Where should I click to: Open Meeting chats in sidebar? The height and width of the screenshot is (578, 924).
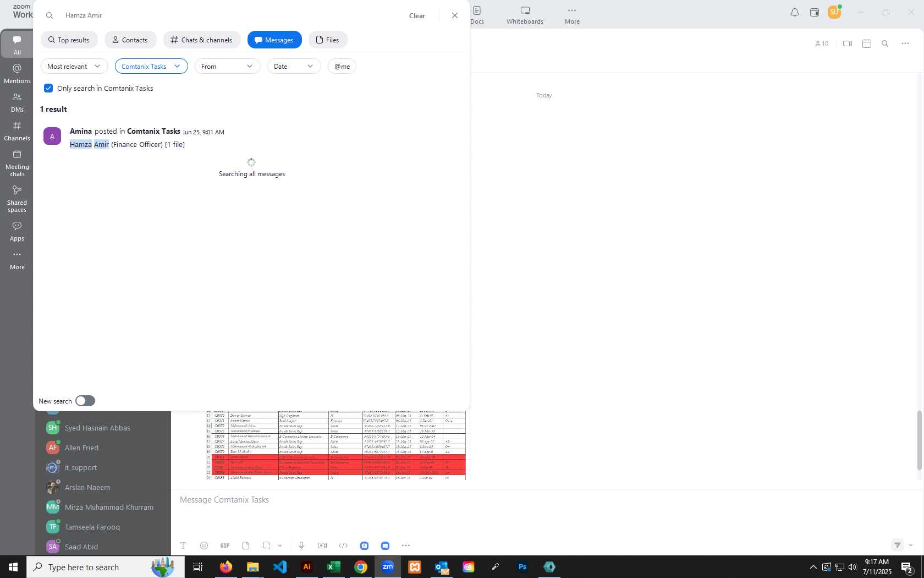[17, 163]
